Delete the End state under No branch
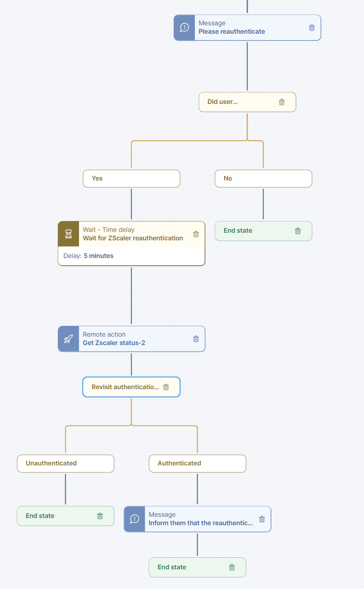The height and width of the screenshot is (589, 364). [298, 231]
